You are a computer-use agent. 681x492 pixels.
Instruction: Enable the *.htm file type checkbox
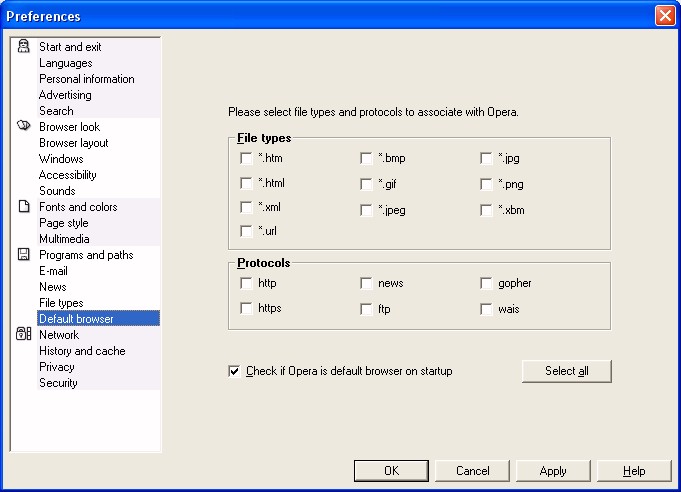(x=246, y=158)
